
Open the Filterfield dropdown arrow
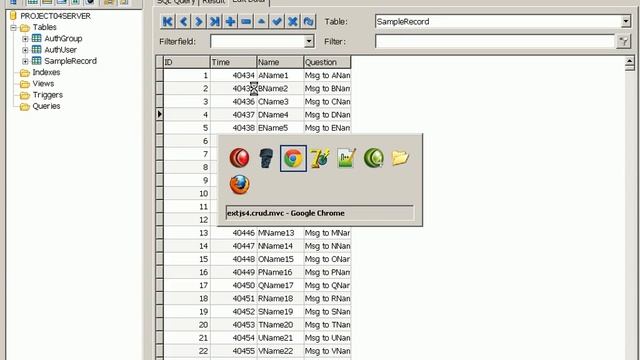coord(309,41)
